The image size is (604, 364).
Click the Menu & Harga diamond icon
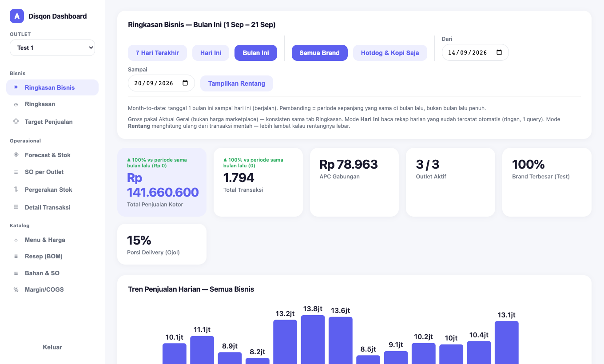(16, 240)
